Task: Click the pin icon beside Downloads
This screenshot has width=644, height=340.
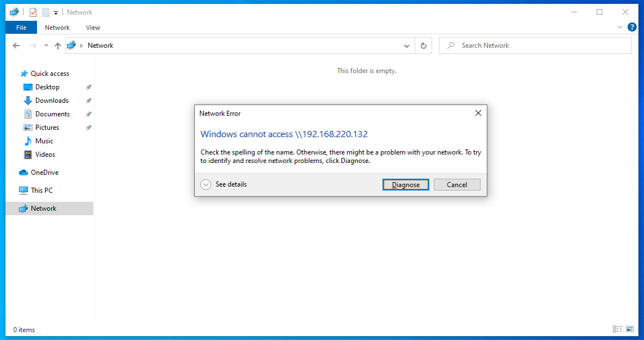Action: coord(88,101)
